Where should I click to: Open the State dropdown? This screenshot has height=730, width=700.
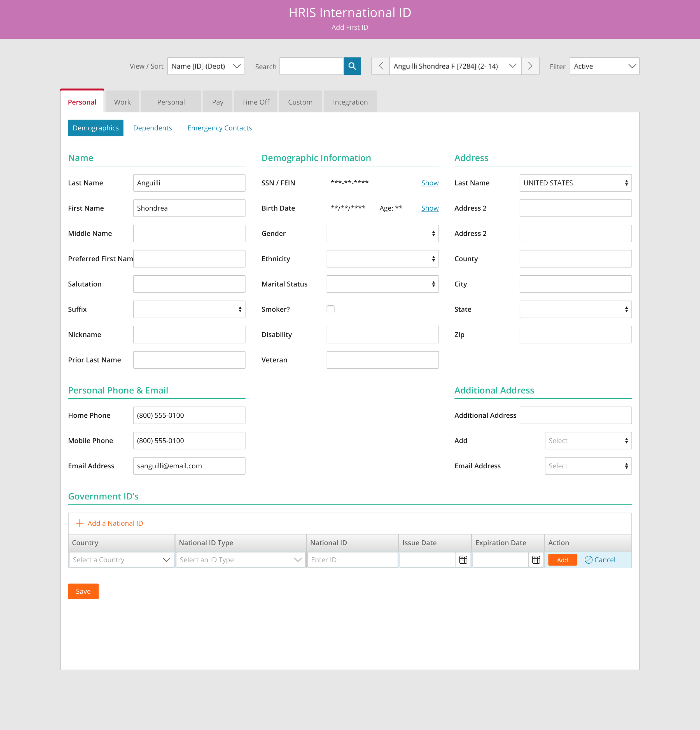[576, 309]
